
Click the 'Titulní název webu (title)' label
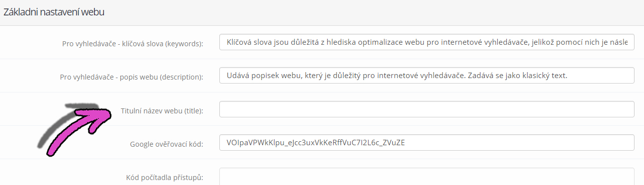tap(162, 110)
